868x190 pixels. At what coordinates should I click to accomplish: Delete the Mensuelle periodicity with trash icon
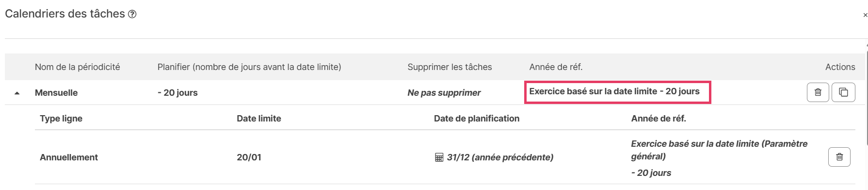(818, 92)
